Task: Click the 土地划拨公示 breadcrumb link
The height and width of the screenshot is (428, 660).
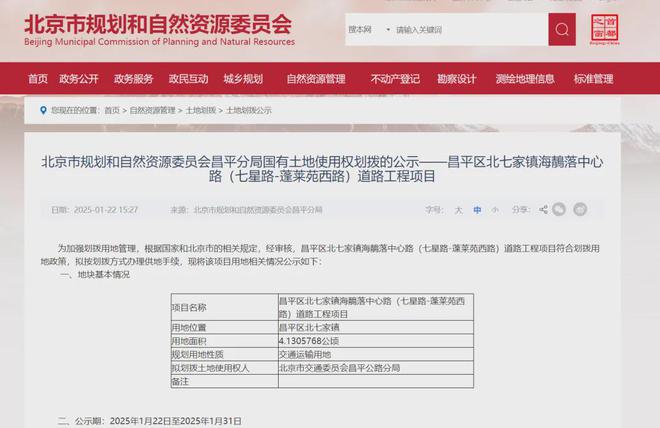Action: pos(249,110)
